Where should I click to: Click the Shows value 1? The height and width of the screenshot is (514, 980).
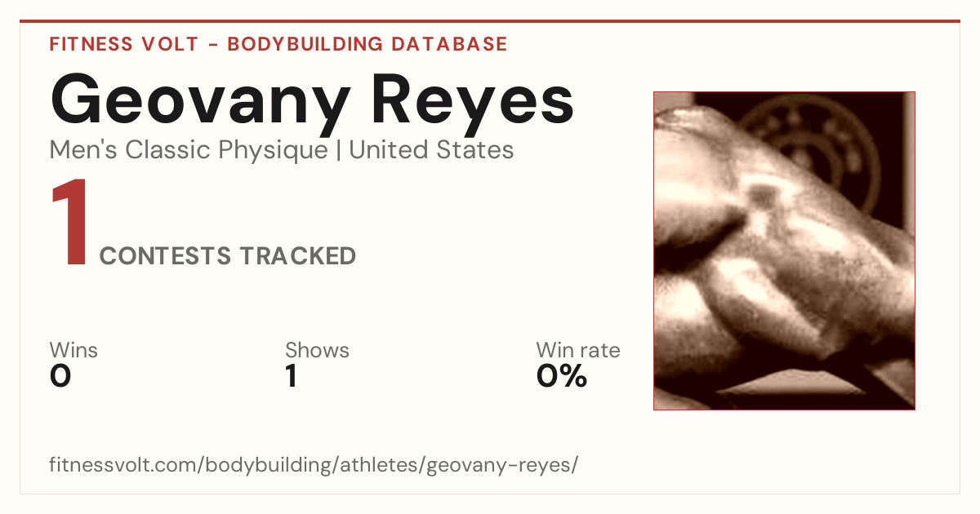click(x=291, y=376)
